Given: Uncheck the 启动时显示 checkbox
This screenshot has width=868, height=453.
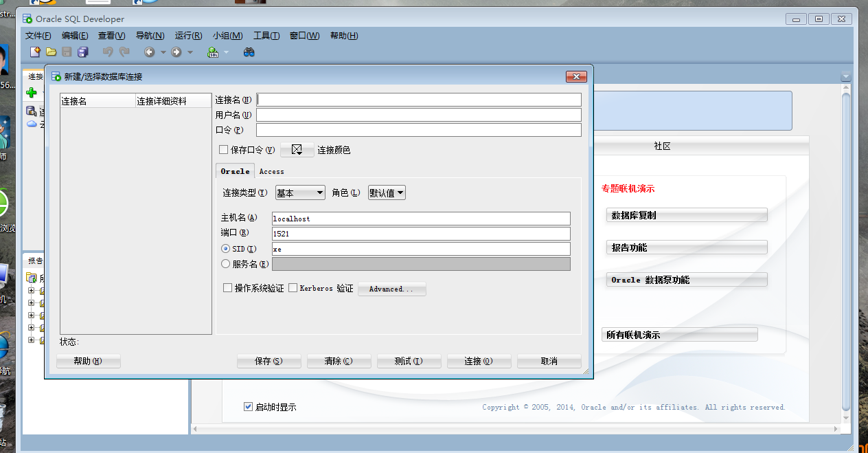Looking at the screenshot, I should click(x=249, y=407).
